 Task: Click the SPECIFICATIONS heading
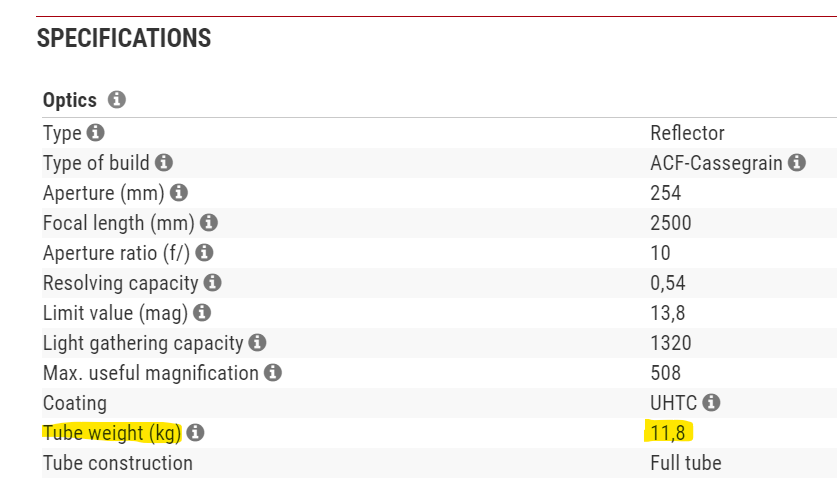pyautogui.click(x=124, y=39)
